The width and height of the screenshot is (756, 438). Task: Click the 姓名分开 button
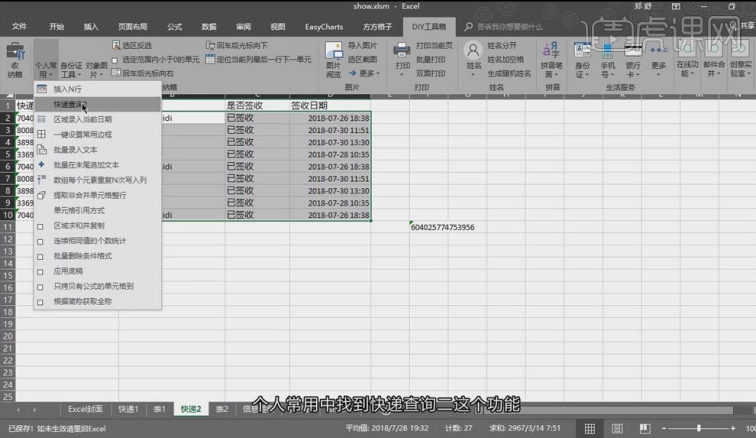tap(502, 45)
